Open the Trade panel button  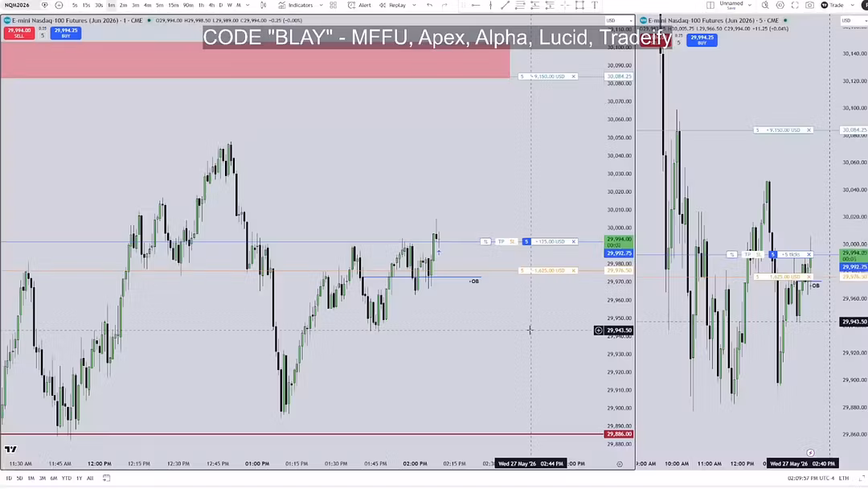click(x=833, y=5)
